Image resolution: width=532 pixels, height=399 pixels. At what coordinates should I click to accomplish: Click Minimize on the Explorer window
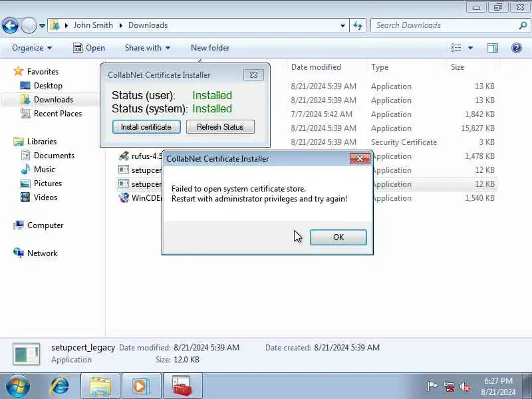point(476,7)
